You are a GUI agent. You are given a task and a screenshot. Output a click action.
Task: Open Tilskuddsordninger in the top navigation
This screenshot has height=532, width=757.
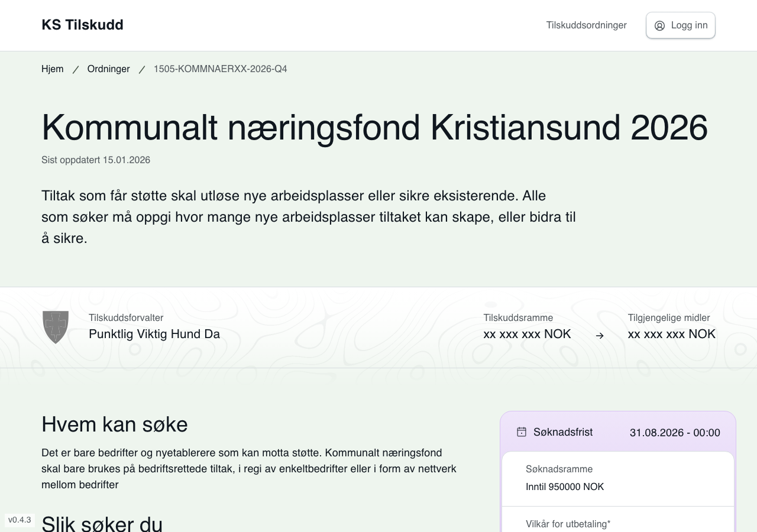click(586, 25)
